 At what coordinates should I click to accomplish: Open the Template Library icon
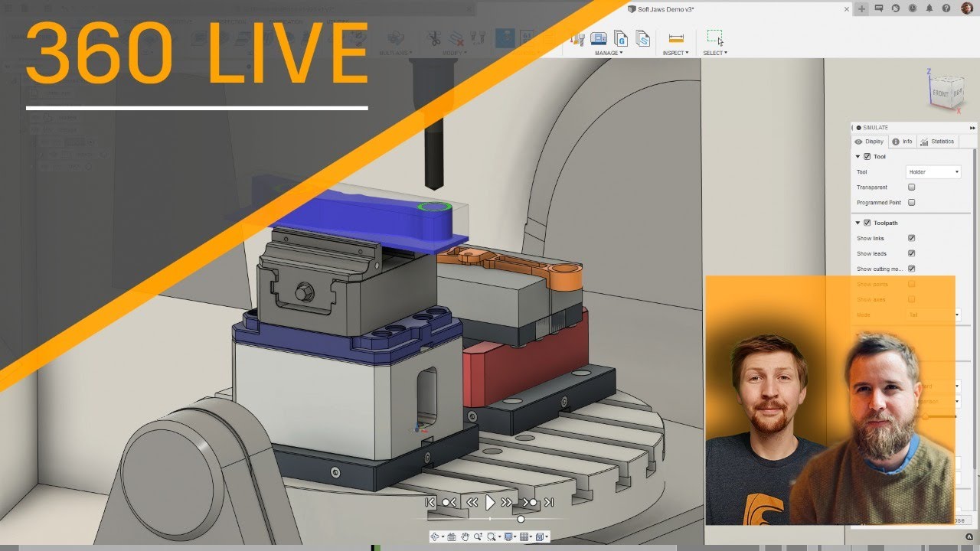click(642, 38)
